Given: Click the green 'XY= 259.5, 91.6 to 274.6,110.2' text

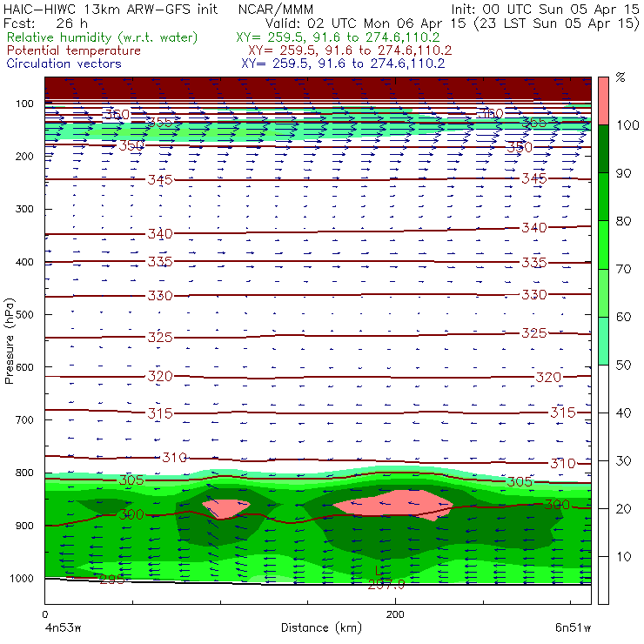Looking at the screenshot, I should click(x=338, y=37).
